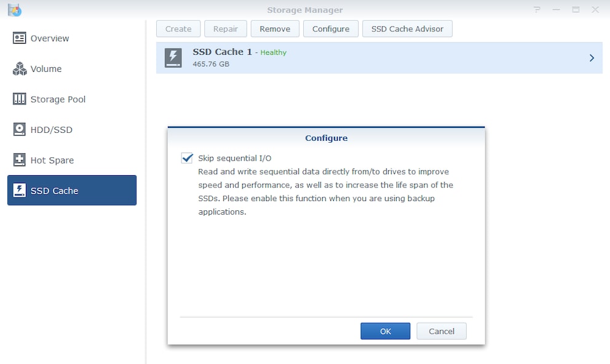
Task: Click the SSD Cache lightning icon in sidebar
Action: [20, 191]
